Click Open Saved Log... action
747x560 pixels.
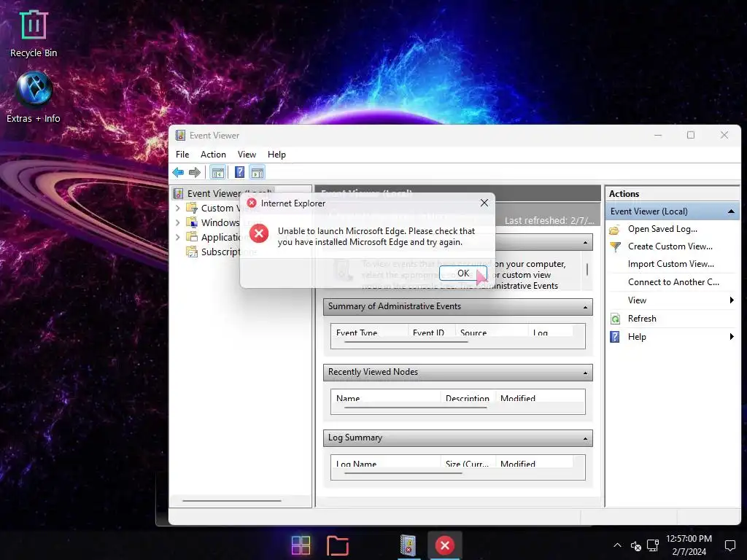[662, 229]
